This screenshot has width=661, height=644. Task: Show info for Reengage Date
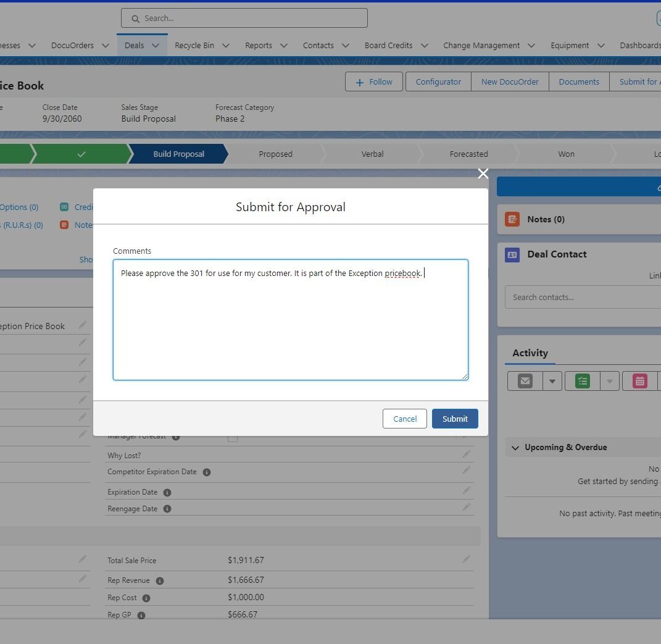[167, 509]
